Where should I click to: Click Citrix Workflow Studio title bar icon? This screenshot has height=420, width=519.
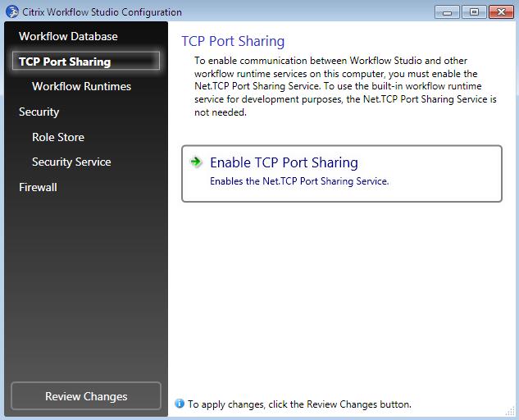coord(12,11)
